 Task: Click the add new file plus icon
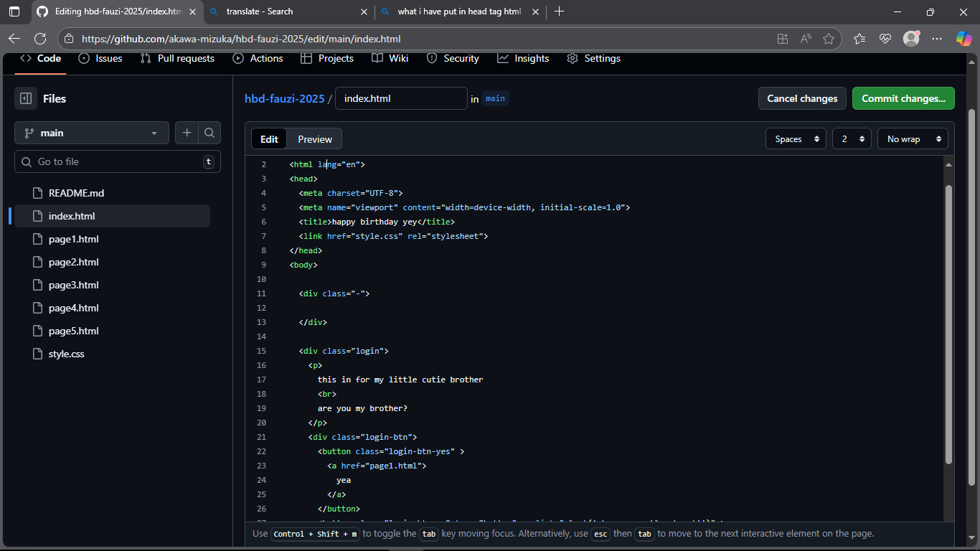187,133
